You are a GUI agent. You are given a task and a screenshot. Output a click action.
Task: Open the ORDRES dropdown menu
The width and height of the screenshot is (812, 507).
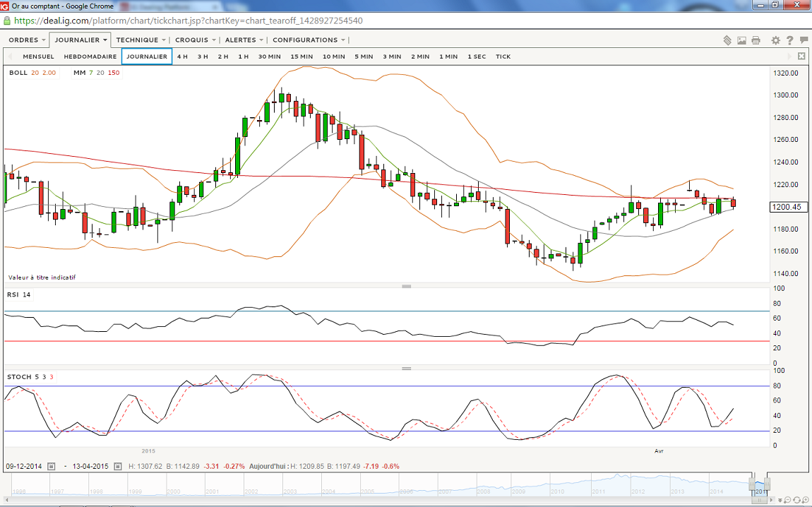click(x=27, y=40)
